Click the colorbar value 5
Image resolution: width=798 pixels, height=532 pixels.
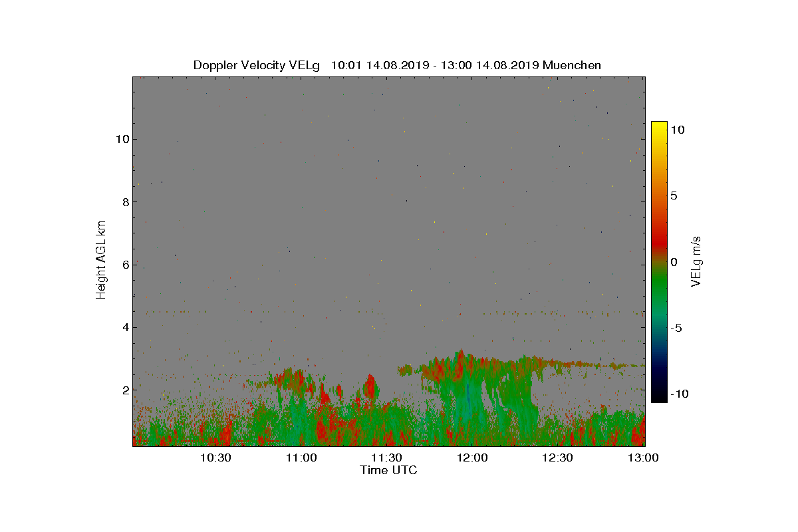pos(674,196)
